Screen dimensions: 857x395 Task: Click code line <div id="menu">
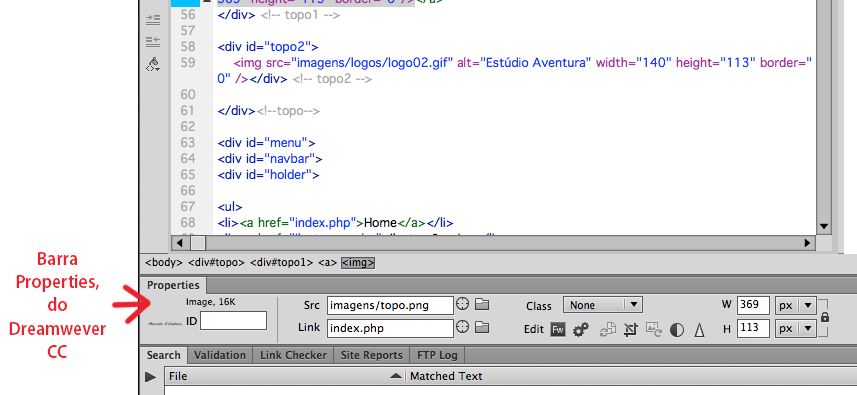[266, 143]
